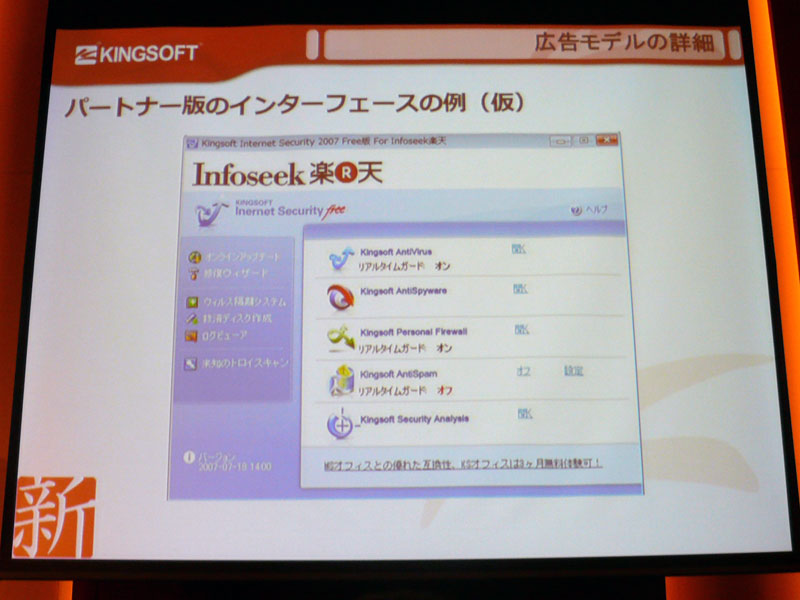
Task: Select the rescue disk creation sidebar entry
Action: coord(237,319)
